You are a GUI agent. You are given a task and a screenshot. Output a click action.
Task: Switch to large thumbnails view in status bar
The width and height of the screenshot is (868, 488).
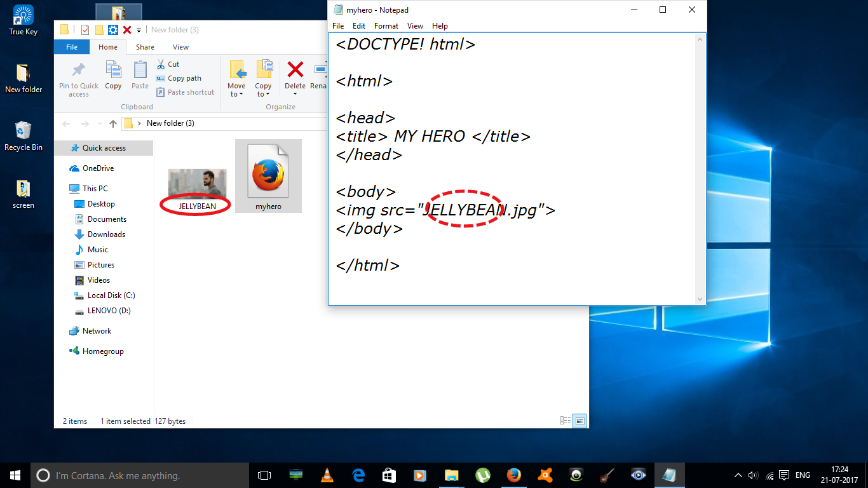[x=579, y=420]
